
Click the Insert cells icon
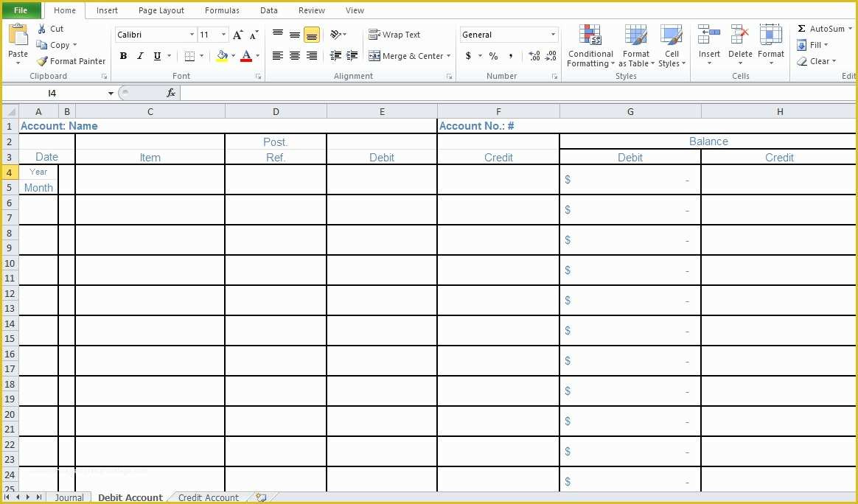pos(709,35)
